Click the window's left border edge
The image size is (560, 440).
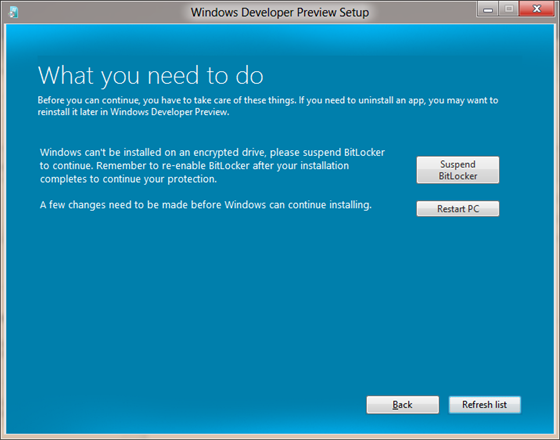tap(2, 229)
